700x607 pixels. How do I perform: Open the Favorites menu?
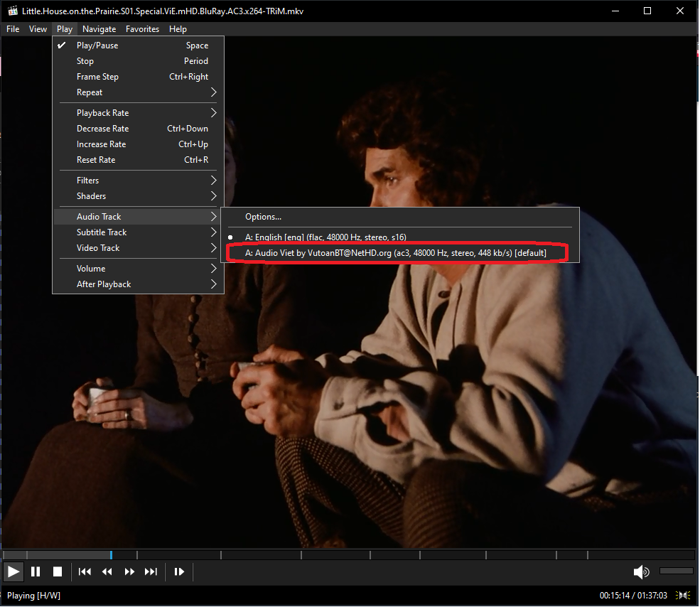point(142,29)
